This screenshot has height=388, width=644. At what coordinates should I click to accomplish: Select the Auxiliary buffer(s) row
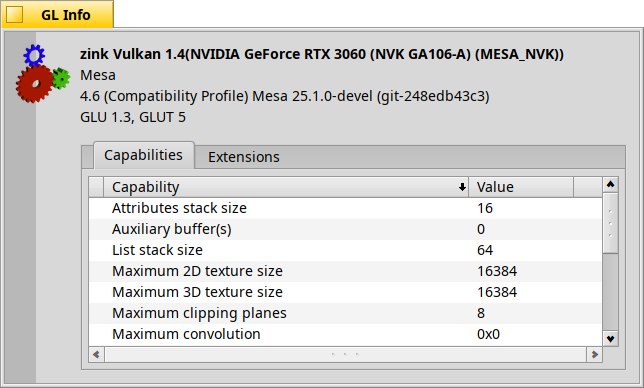pyautogui.click(x=345, y=229)
